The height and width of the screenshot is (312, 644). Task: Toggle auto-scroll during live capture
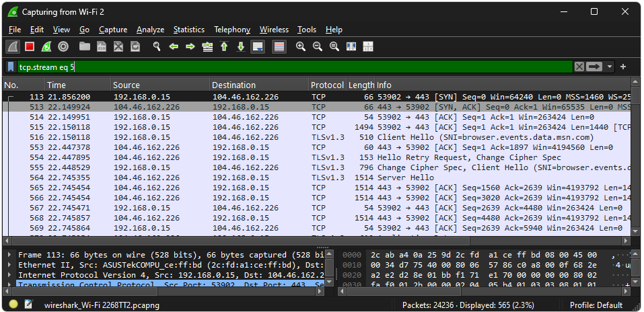257,46
